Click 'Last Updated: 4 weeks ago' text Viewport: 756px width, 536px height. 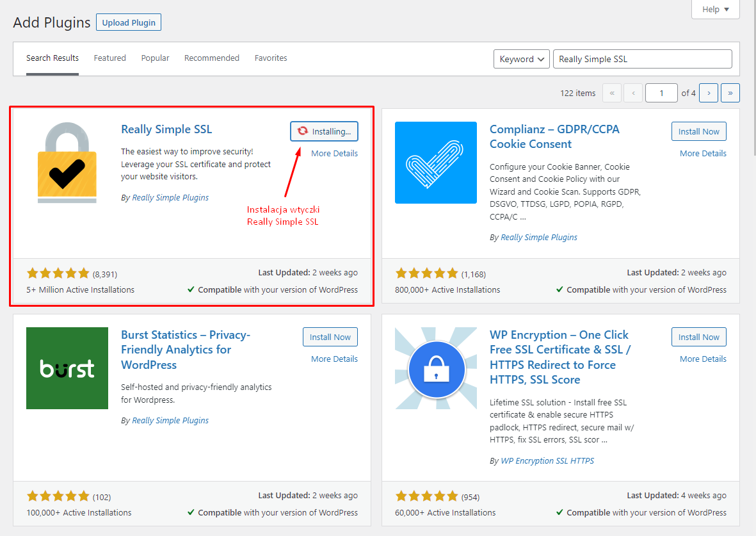[x=677, y=495]
